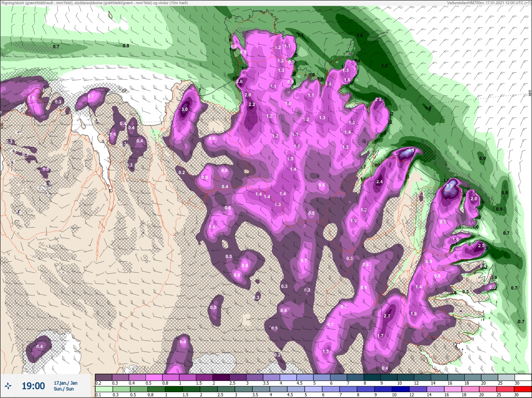
Task: Pick the palest green first lower legend swatch
Action: pyautogui.click(x=104, y=390)
